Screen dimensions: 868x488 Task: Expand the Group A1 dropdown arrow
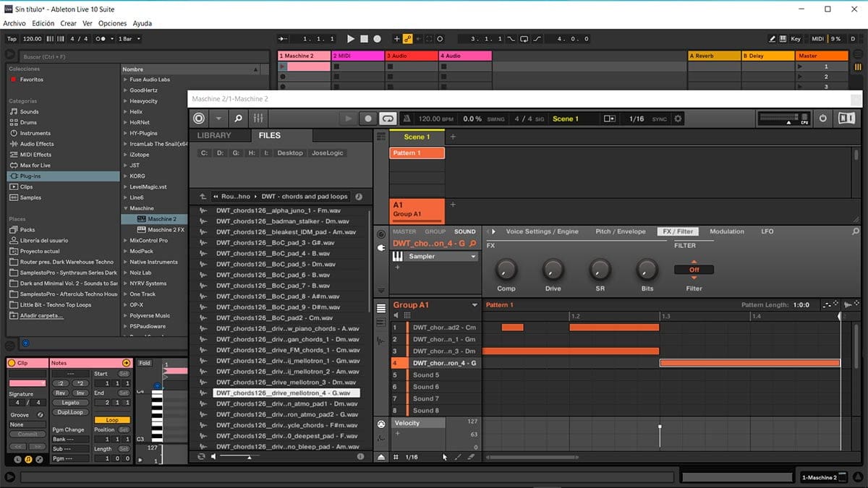[x=475, y=305]
